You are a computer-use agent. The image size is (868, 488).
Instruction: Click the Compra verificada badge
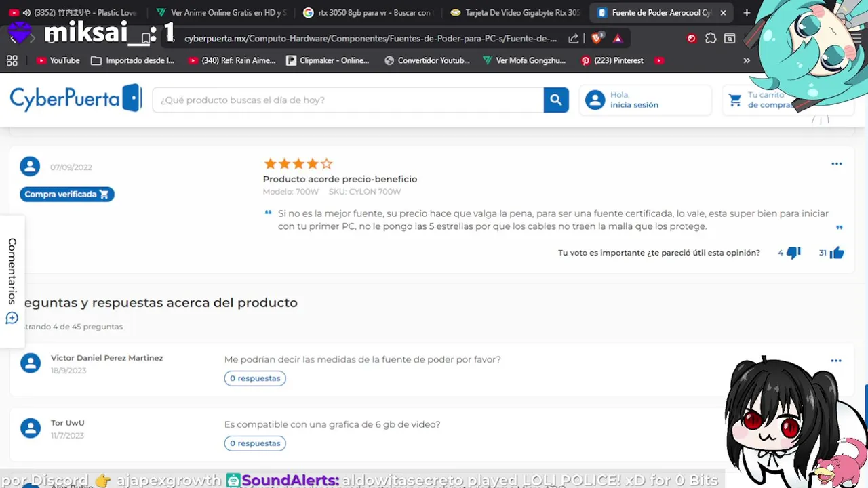[66, 195]
